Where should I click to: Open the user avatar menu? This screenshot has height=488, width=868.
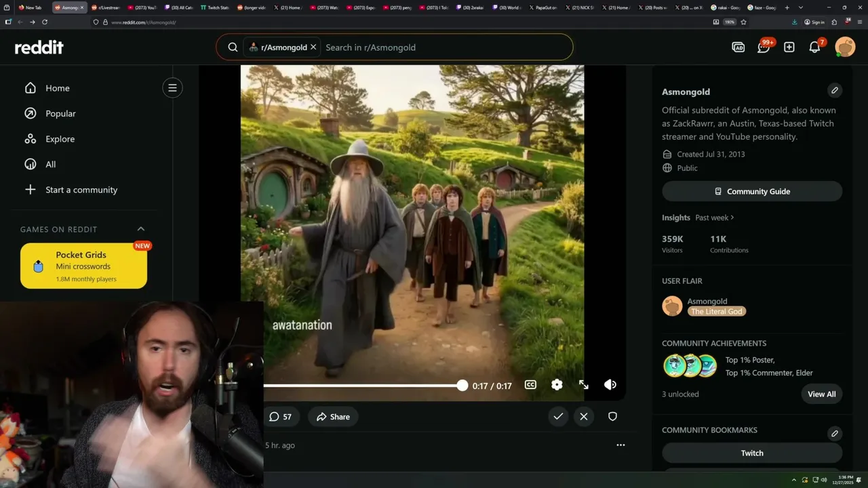coord(845,47)
